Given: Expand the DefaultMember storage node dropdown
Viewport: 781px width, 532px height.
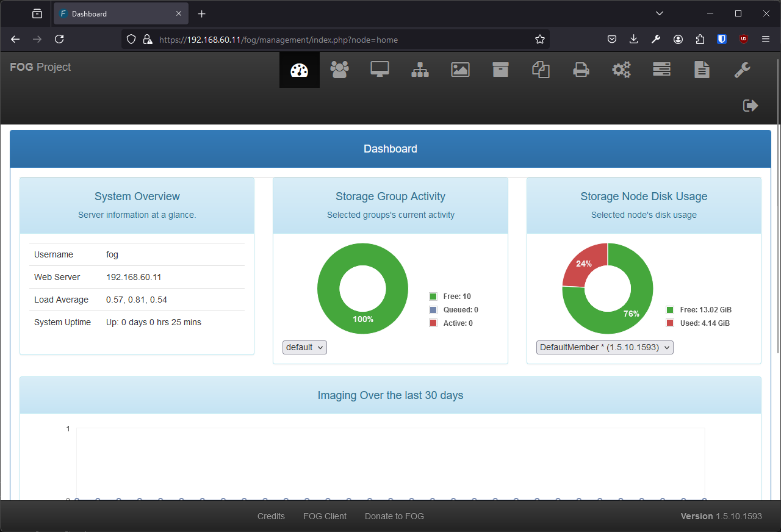Looking at the screenshot, I should coord(605,347).
